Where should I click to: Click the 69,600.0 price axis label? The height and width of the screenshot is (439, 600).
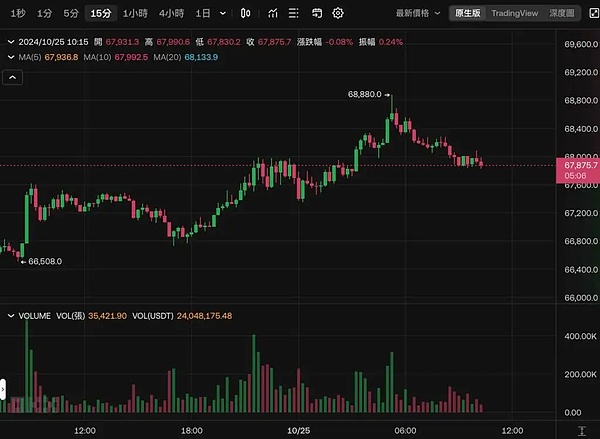(x=581, y=44)
